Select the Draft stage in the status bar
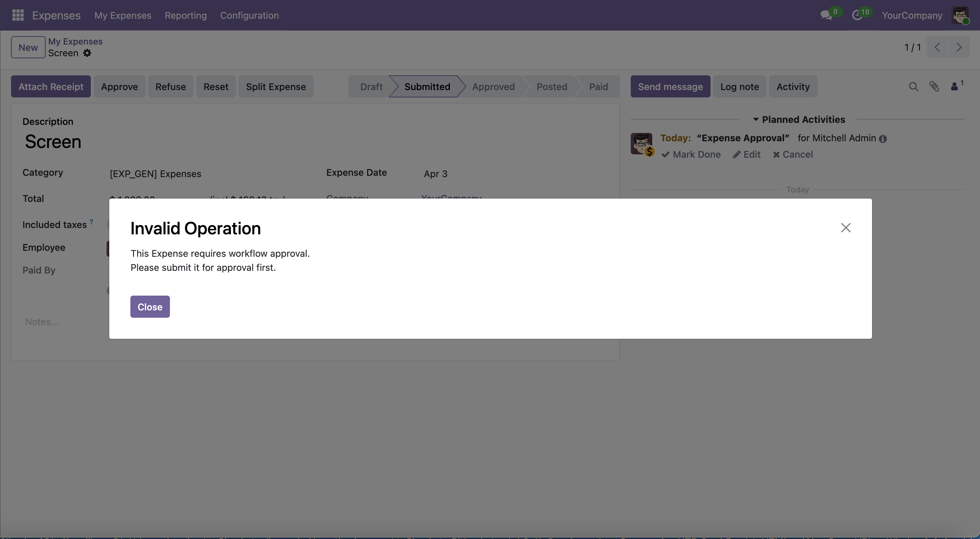 (x=371, y=86)
